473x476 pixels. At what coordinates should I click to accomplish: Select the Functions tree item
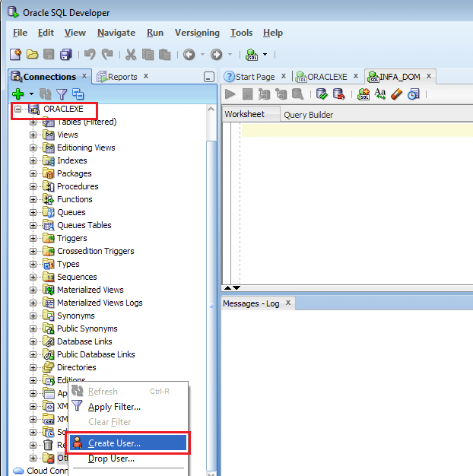[75, 199]
